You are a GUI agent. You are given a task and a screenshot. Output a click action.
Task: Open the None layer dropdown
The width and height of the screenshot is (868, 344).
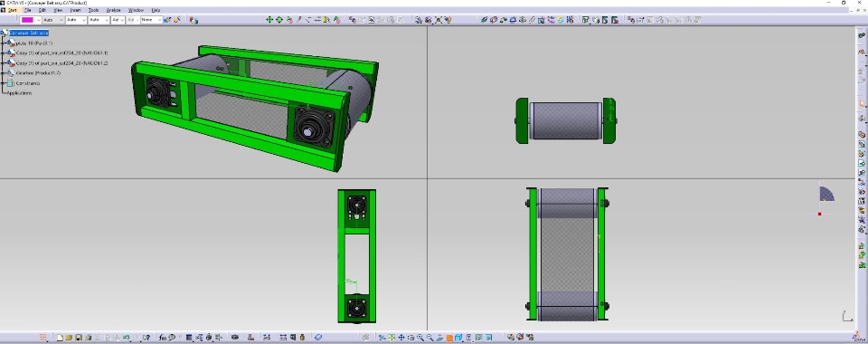point(151,20)
